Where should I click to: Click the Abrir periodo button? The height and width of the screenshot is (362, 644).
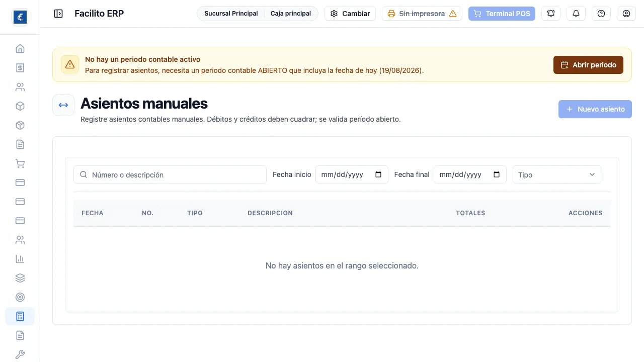588,65
